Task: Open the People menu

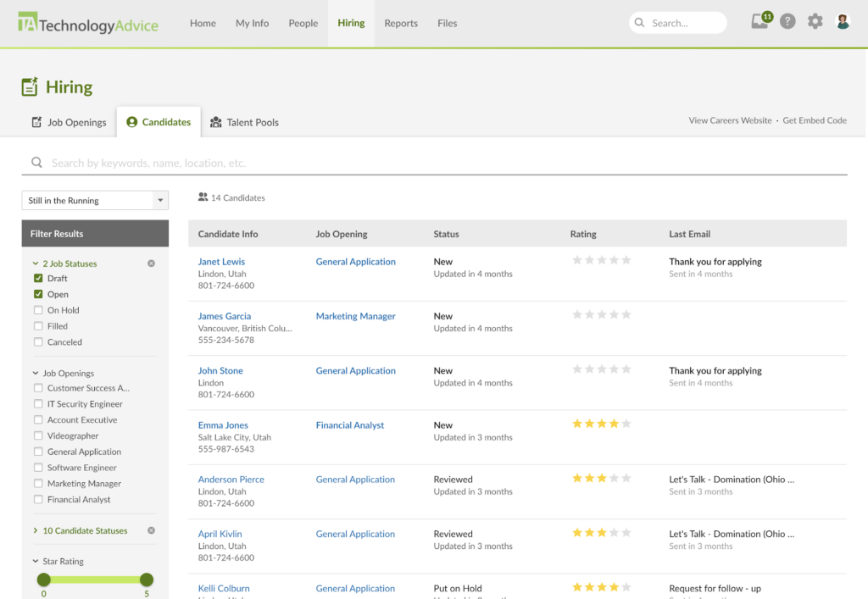Action: pyautogui.click(x=303, y=23)
